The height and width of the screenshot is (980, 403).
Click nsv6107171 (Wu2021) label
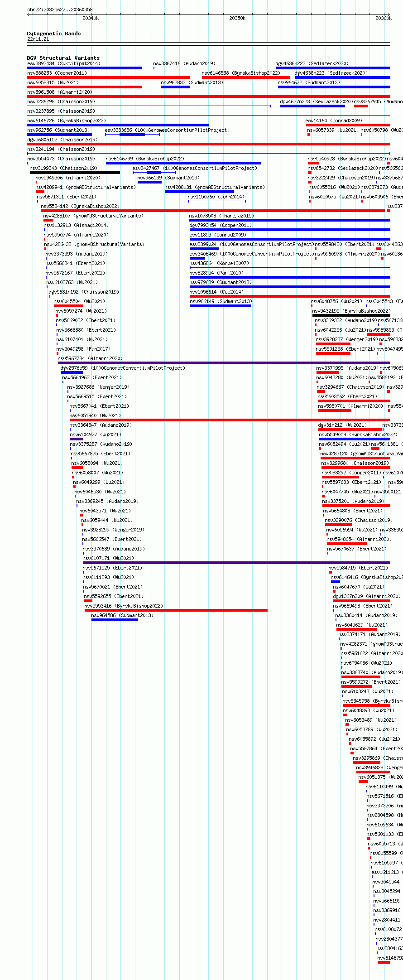[109, 558]
